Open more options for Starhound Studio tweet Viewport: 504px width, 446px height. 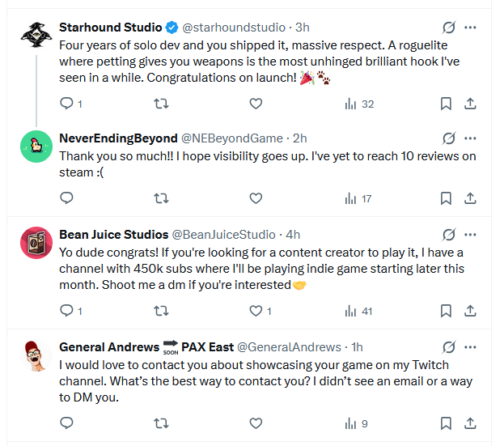(471, 28)
